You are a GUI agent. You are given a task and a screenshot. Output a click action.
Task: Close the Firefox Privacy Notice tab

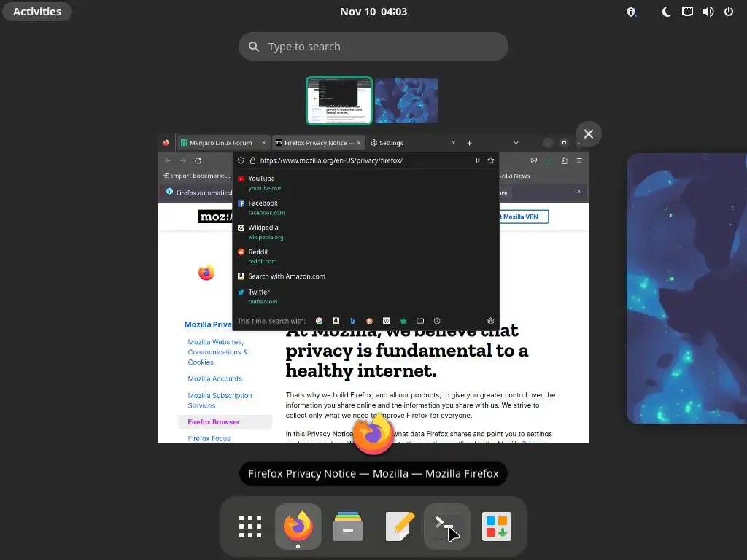(x=359, y=143)
